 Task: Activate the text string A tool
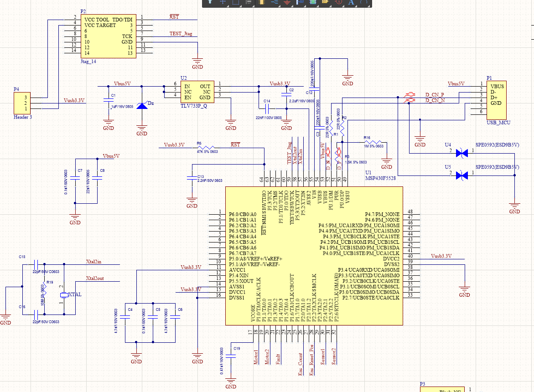click(x=351, y=2)
